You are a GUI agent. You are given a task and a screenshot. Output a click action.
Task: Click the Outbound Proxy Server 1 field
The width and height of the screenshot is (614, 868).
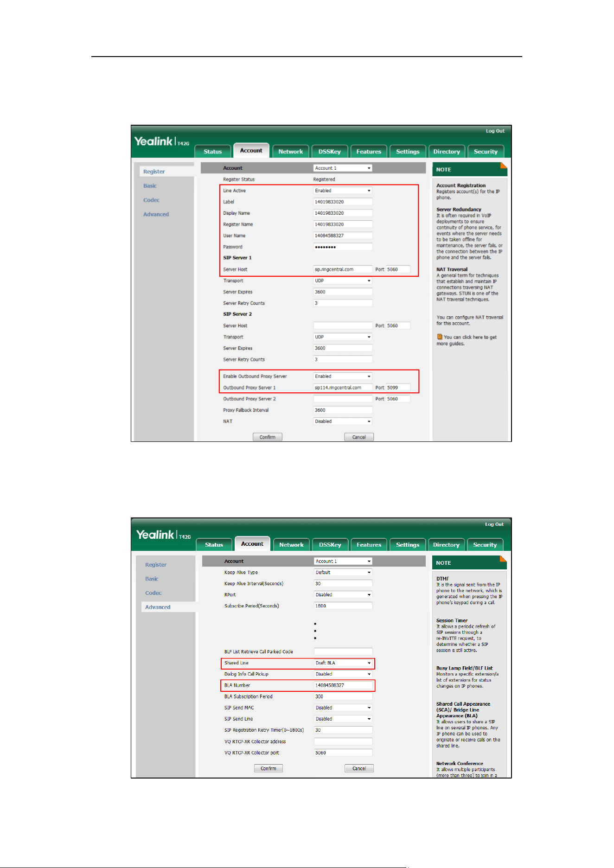343,388
